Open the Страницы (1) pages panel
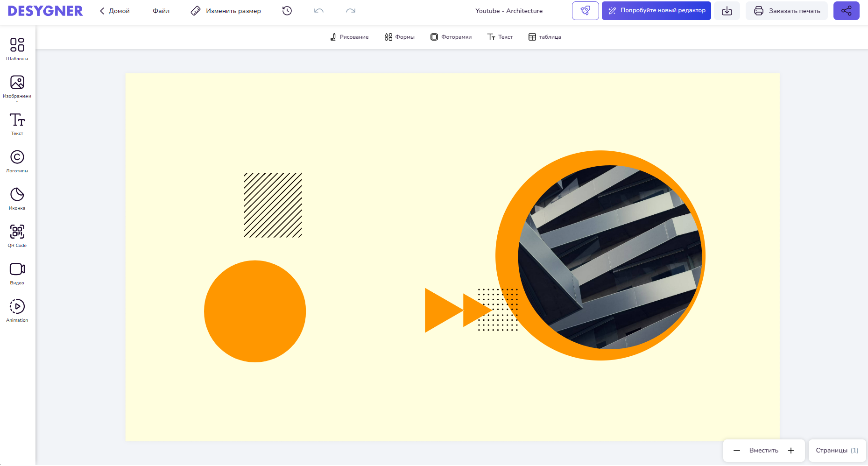This screenshot has width=868, height=466. pyautogui.click(x=837, y=451)
